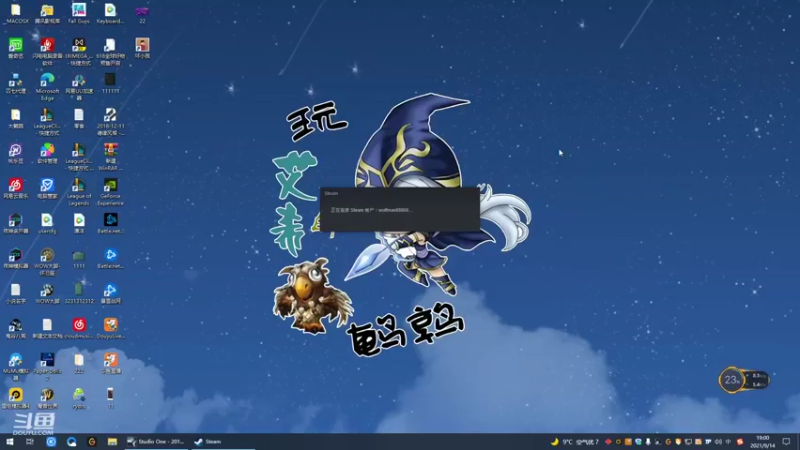Image resolution: width=800 pixels, height=450 pixels.
Task: Open the World of Warcraft gold W icon
Action: pos(47,398)
